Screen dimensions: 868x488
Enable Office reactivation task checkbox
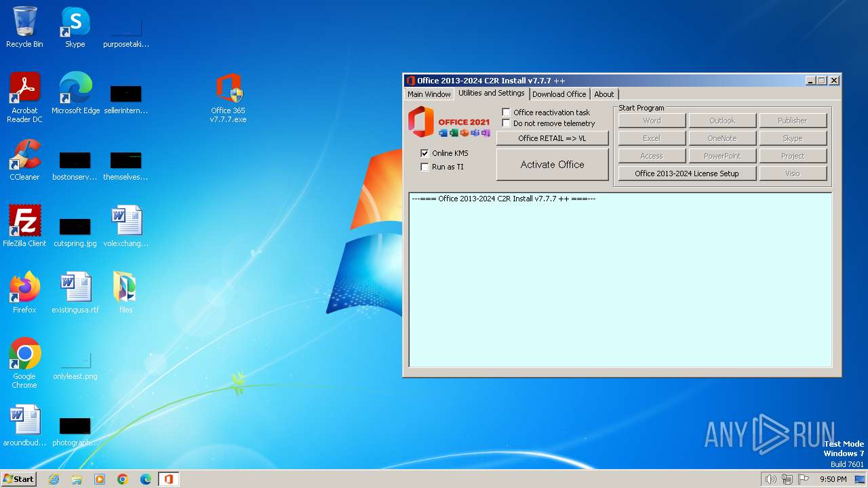point(506,112)
